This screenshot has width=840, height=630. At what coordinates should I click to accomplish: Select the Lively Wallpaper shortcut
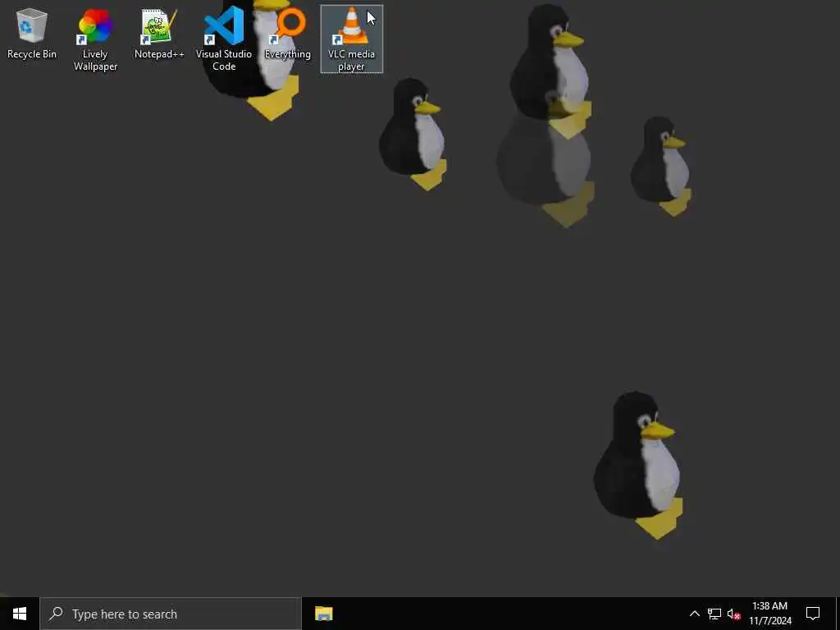(x=95, y=39)
